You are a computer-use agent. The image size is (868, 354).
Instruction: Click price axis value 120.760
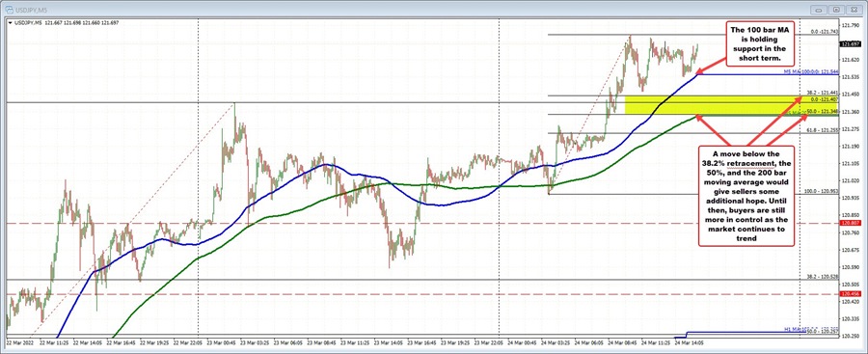click(x=850, y=232)
